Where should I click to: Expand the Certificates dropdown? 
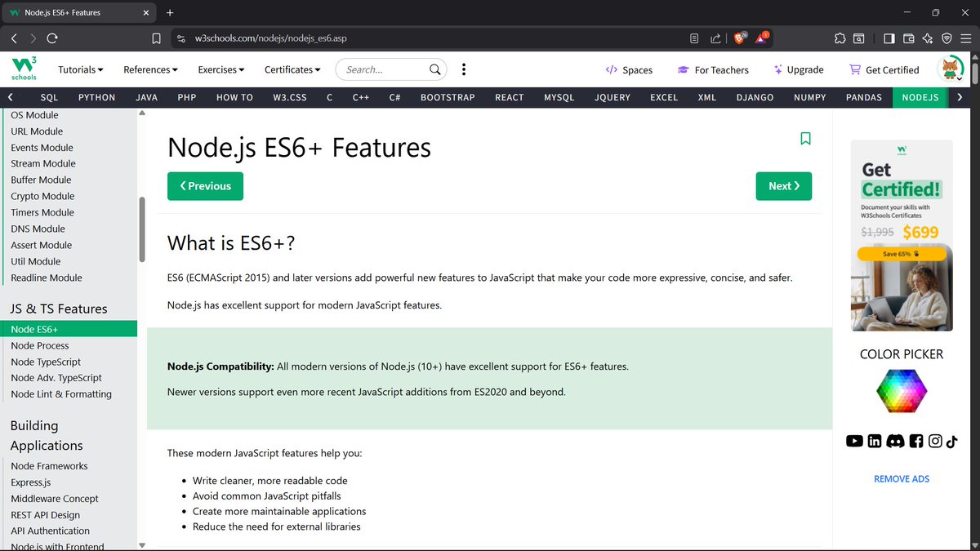(x=292, y=69)
